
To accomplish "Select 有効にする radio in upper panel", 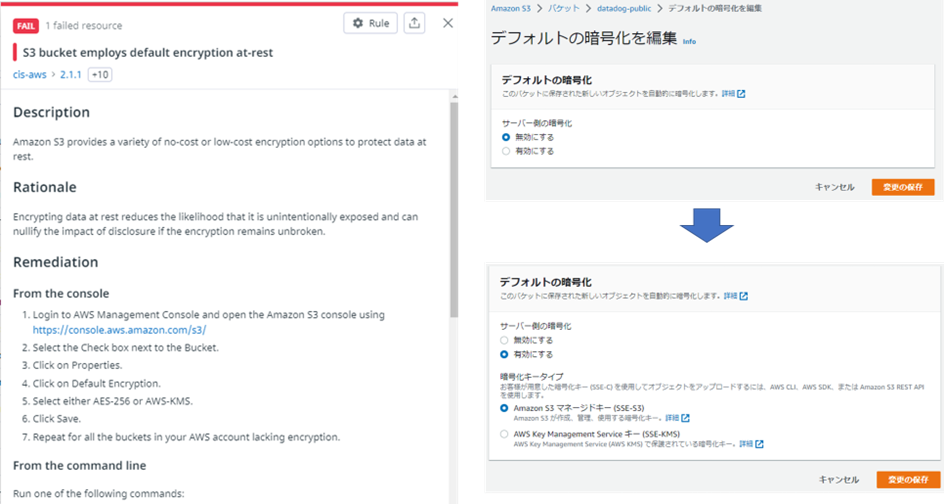I will tap(506, 151).
